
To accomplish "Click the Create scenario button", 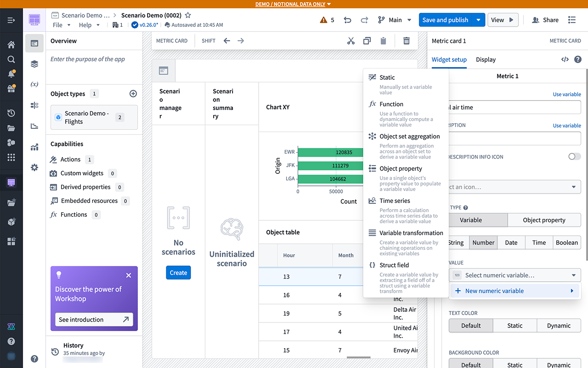I will (178, 273).
